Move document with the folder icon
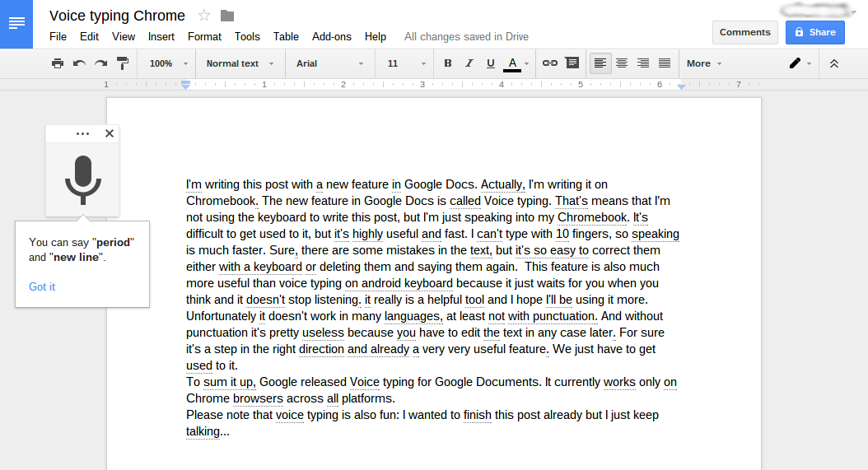Screen dimensions: 868x470 tap(227, 16)
